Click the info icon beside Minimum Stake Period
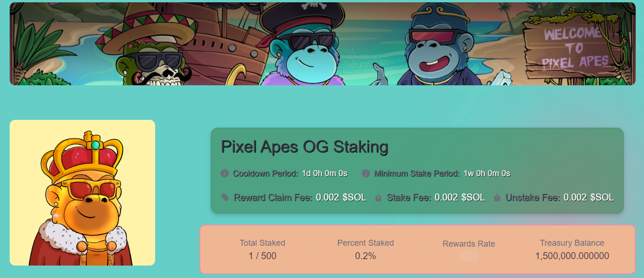Screen dimensions: 644x278 pos(366,174)
